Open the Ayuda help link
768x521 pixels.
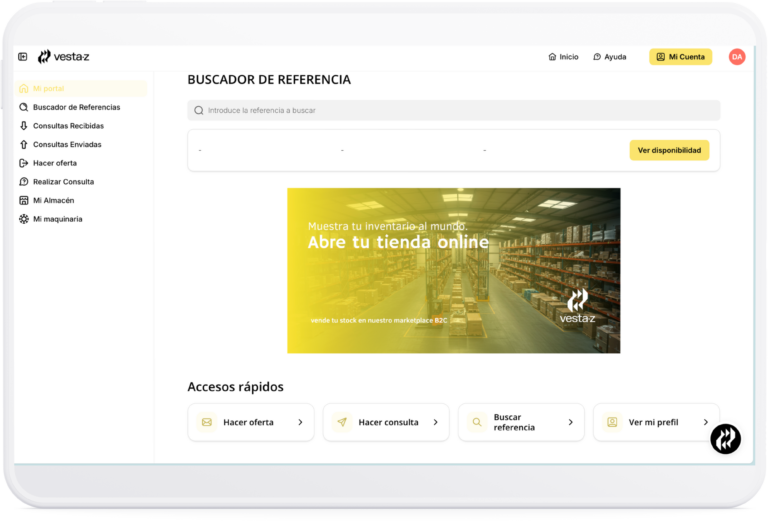[610, 57]
